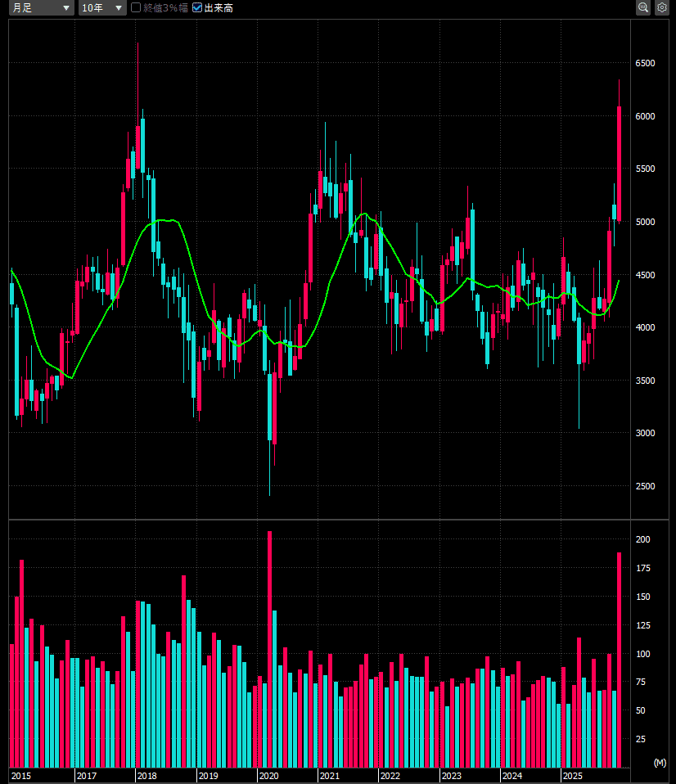Click the 2025 year label on axis

(573, 776)
